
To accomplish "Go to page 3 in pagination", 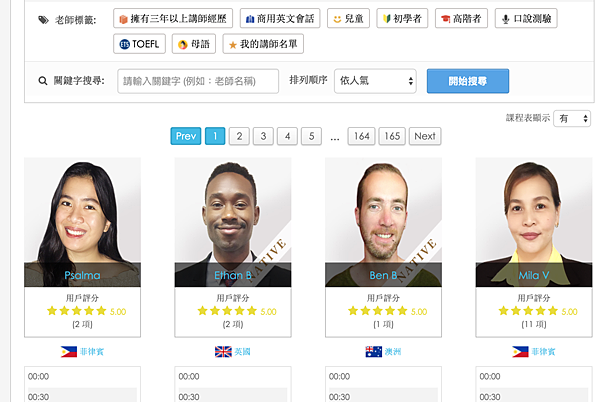I will (263, 136).
